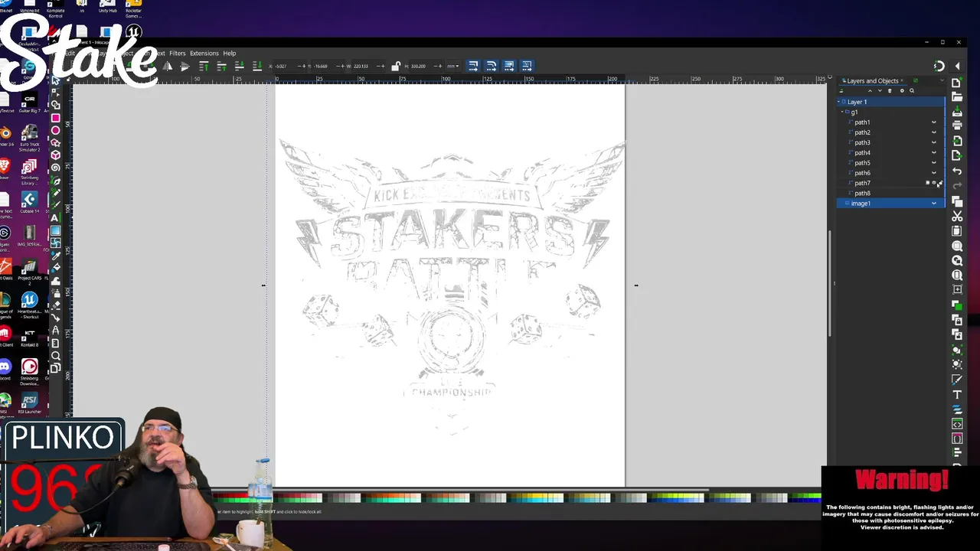The image size is (980, 551).
Task: Open the Filters menu
Action: (177, 54)
